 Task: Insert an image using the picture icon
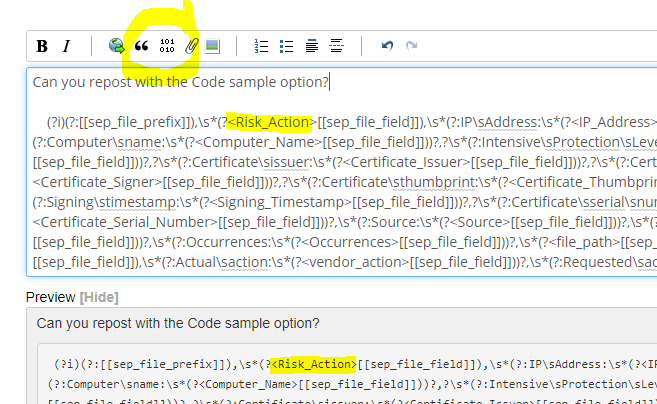point(212,45)
